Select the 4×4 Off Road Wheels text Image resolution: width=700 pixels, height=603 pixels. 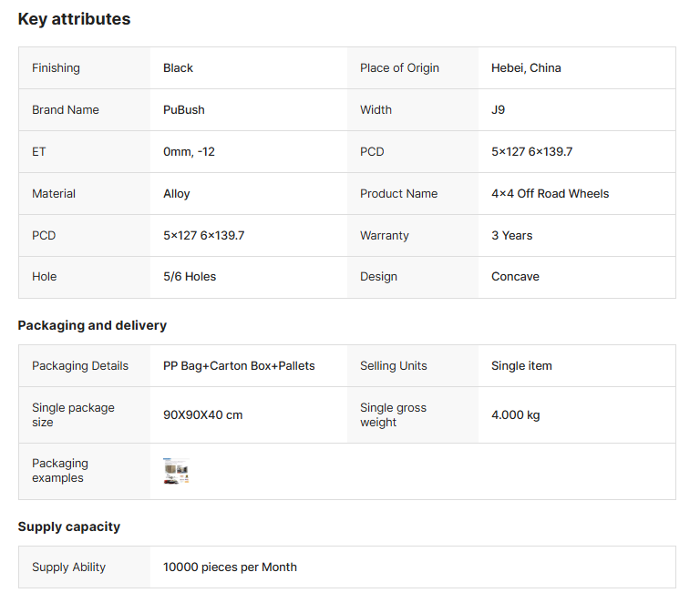pos(550,194)
